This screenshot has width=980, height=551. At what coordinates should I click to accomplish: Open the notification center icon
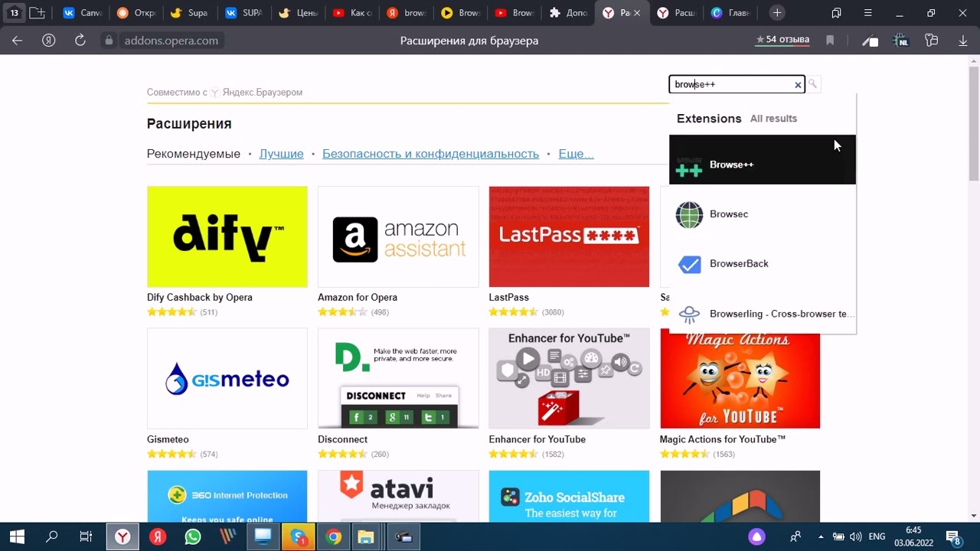pos(953,536)
